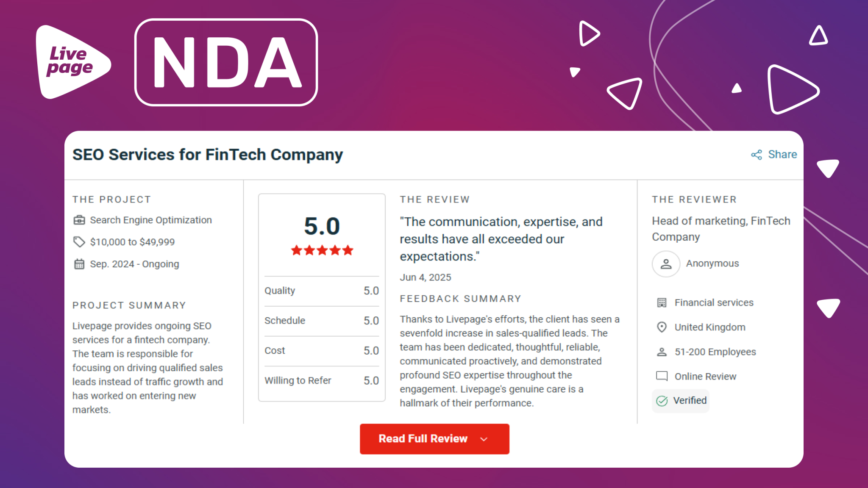868x488 pixels.
Task: Click the Read Full Review button
Action: (434, 439)
